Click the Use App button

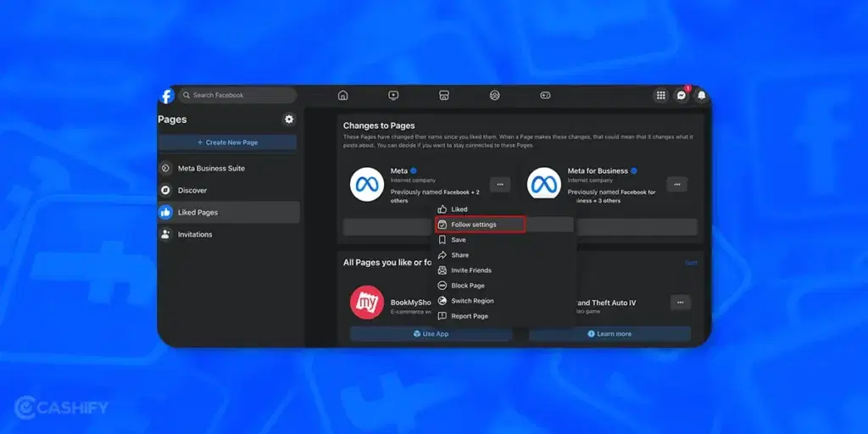(x=431, y=334)
